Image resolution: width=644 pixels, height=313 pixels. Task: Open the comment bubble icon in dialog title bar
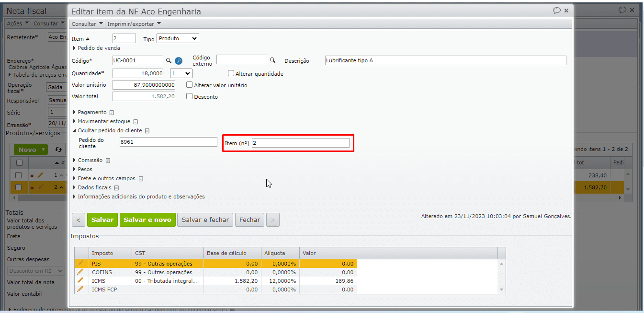coord(556,11)
